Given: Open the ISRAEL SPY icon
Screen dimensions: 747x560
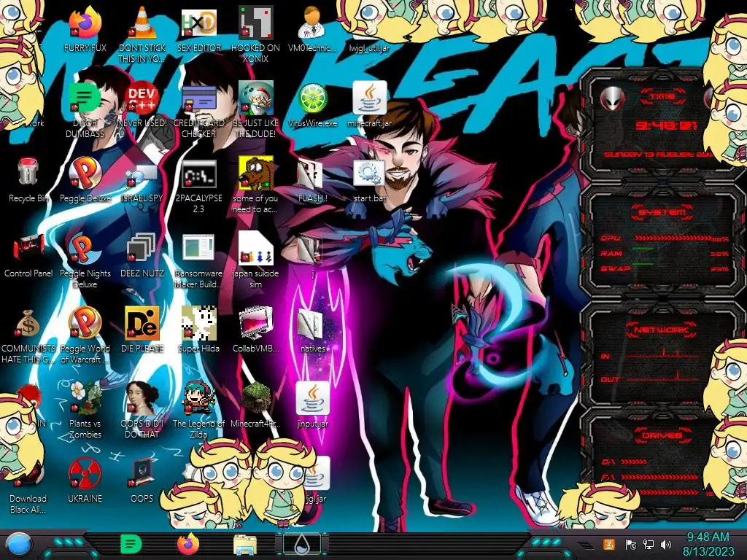Looking at the screenshot, I should (x=142, y=174).
